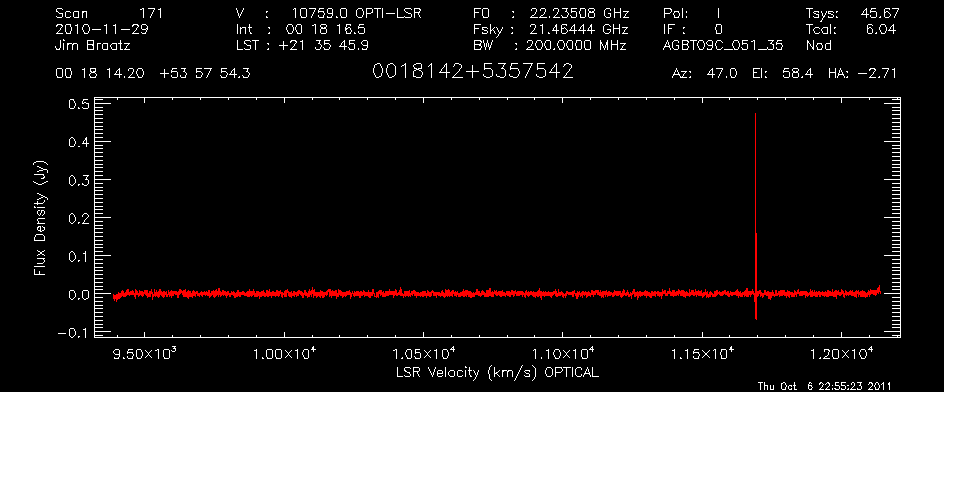Screen dimensions: 962x490
Task: Click the IF value 0
Action: tap(718, 29)
